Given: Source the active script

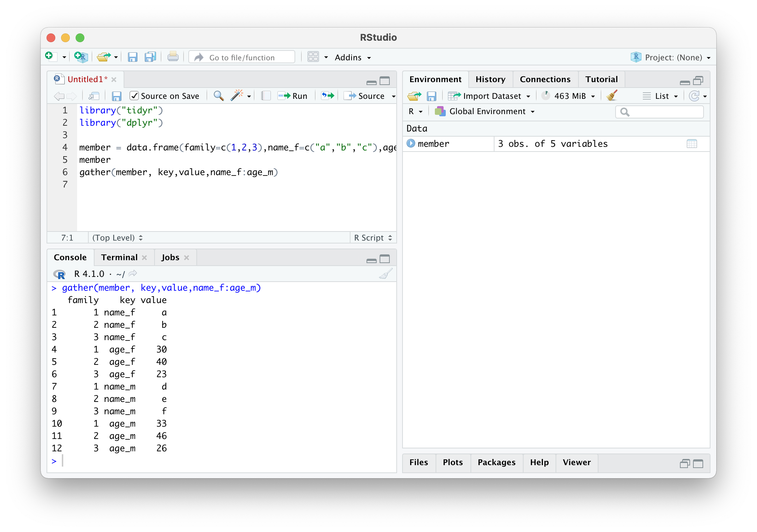Looking at the screenshot, I should point(365,96).
